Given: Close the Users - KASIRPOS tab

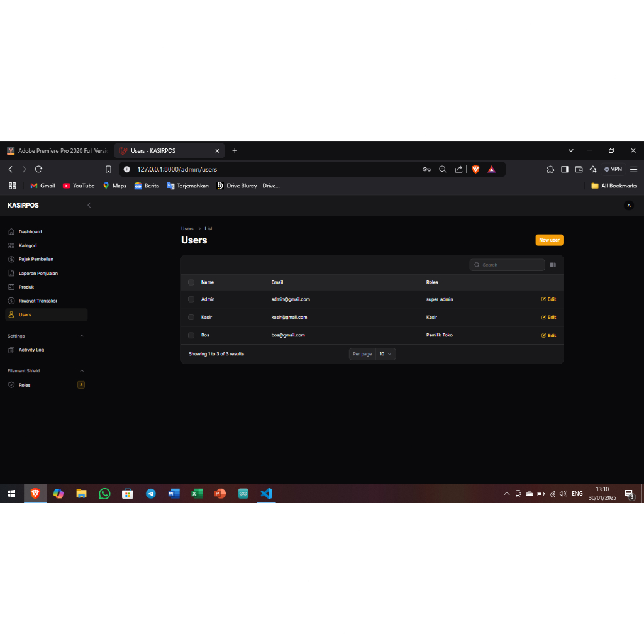Looking at the screenshot, I should [217, 151].
